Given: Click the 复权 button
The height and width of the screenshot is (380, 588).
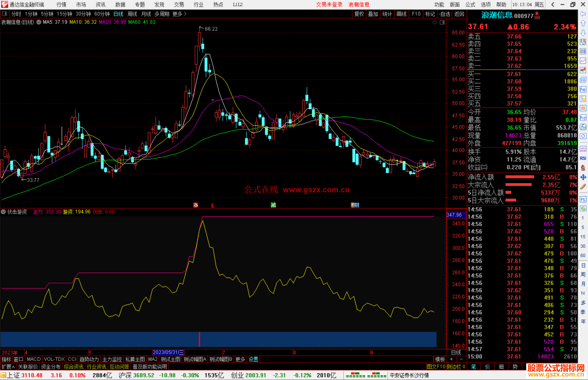Looking at the screenshot, I should point(359,14).
